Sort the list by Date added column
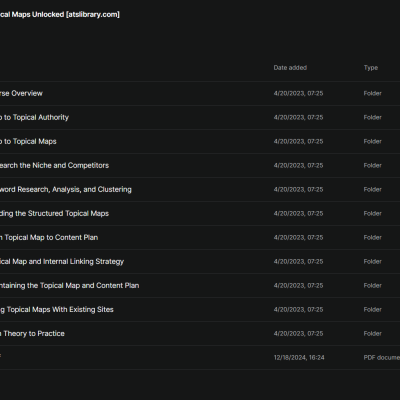Image resolution: width=400 pixels, height=400 pixels. pyautogui.click(x=290, y=68)
